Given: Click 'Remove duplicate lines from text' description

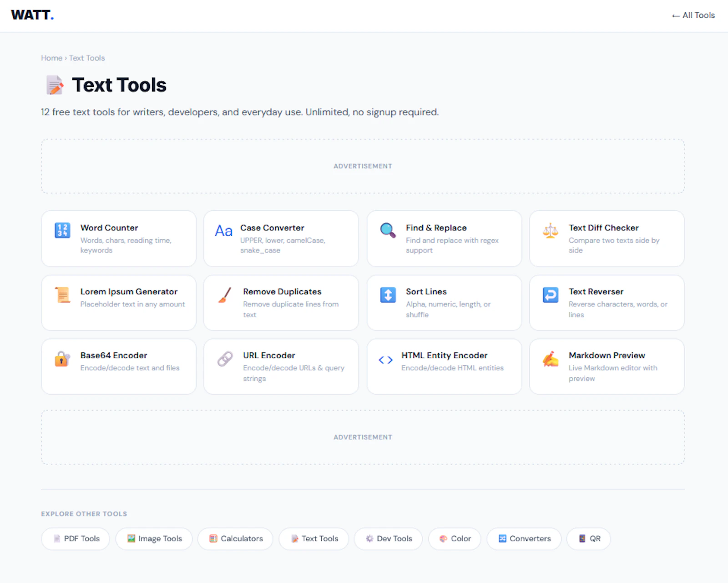Looking at the screenshot, I should pos(291,309).
